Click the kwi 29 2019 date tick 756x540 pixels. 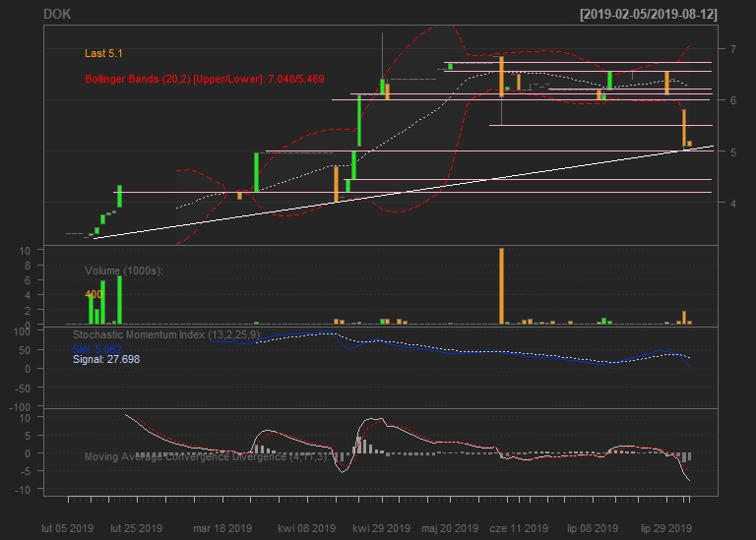click(381, 528)
